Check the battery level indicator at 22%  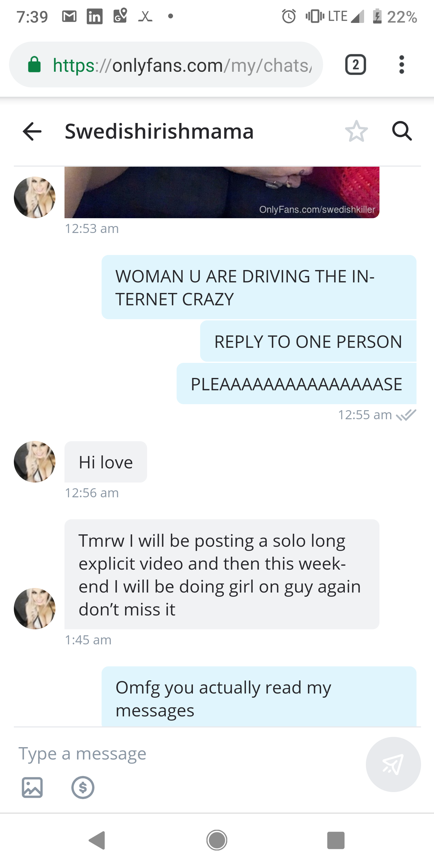click(x=398, y=15)
